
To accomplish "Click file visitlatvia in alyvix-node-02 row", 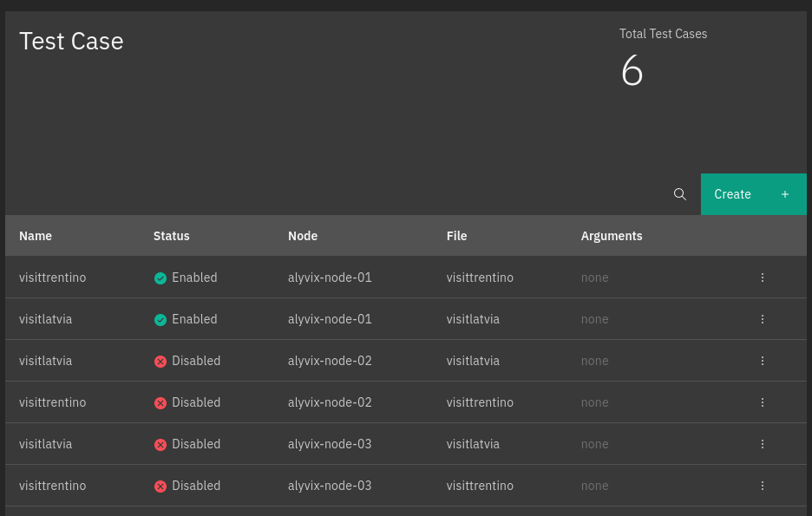I will [474, 361].
